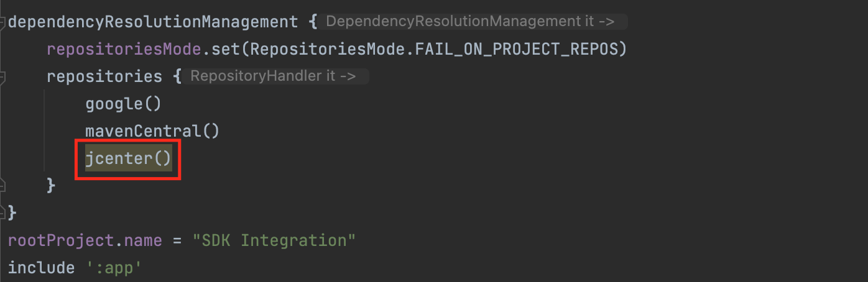Click fold end marker of repositories block
The image size is (868, 282).
tap(3, 185)
